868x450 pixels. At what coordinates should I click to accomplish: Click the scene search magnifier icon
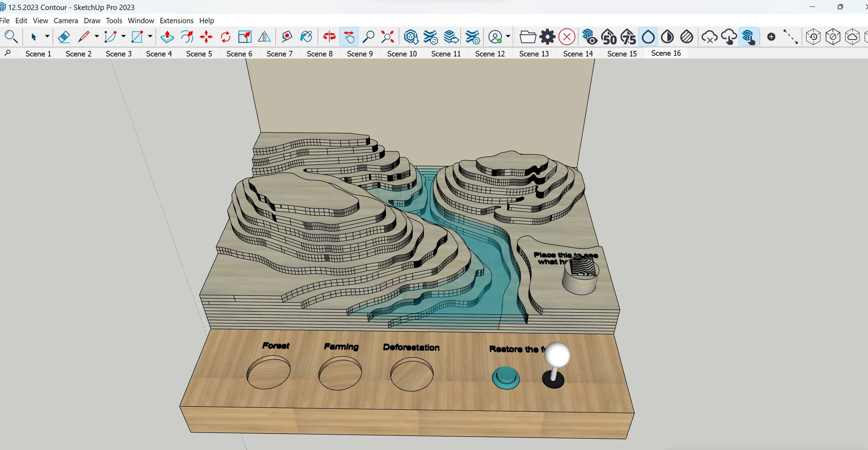(x=8, y=53)
